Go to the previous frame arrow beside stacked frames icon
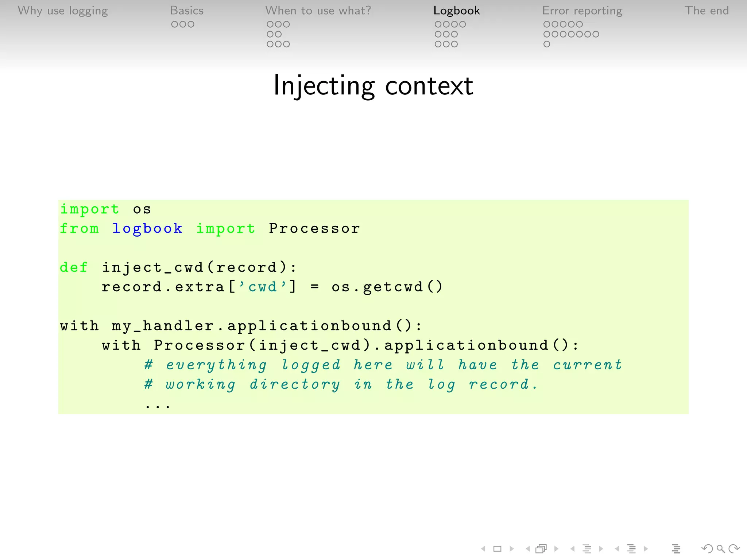Image resolution: width=747 pixels, height=560 pixels. 527,548
